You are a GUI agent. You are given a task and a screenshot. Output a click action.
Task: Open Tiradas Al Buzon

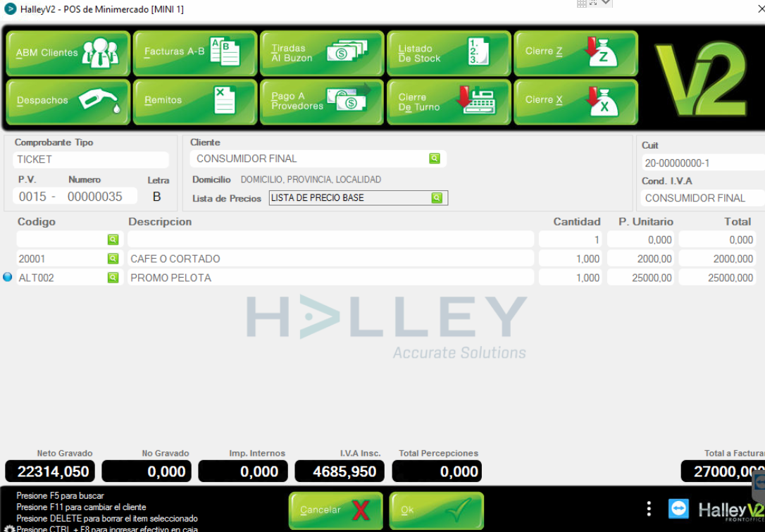coord(322,54)
